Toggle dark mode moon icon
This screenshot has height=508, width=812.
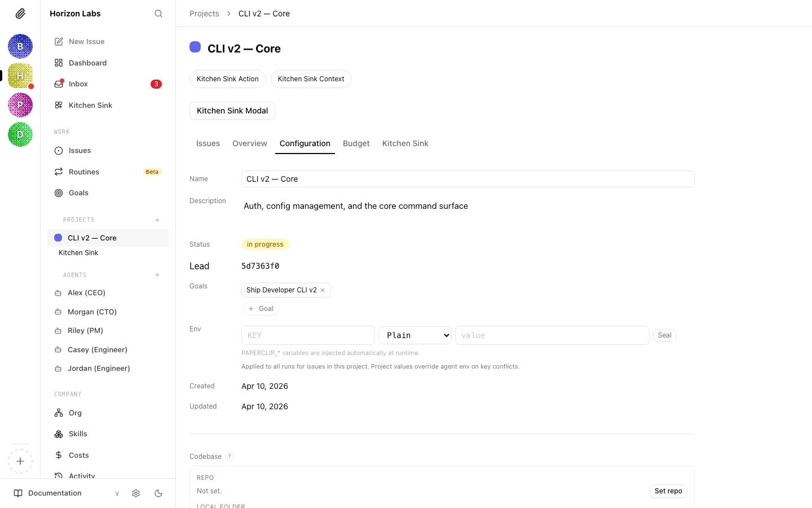coord(158,493)
